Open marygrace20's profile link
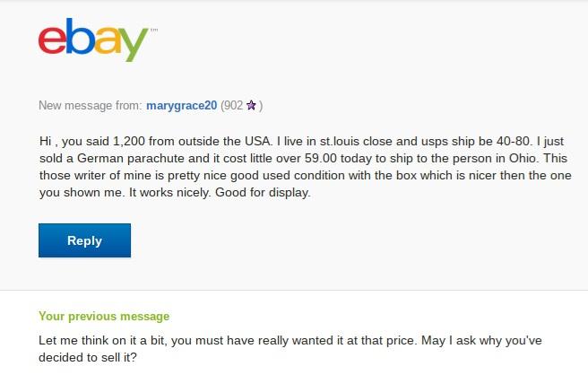This screenshot has height=375, width=588. tap(181, 106)
